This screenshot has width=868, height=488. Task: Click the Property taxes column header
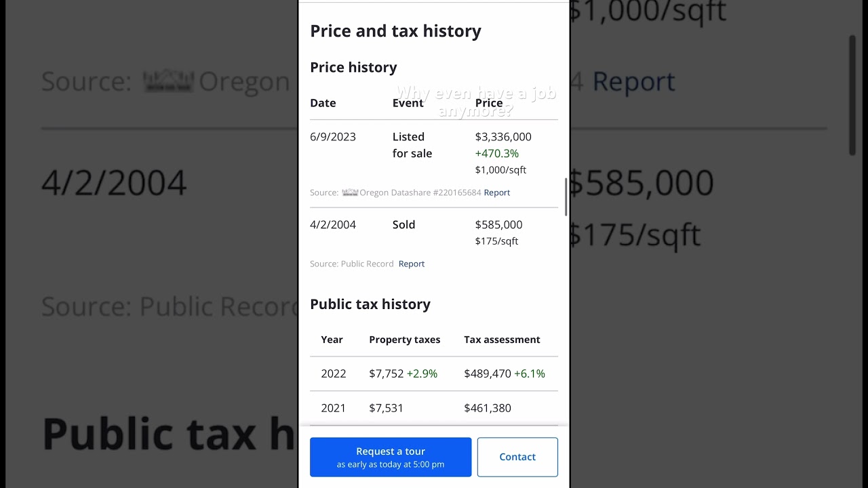(404, 340)
